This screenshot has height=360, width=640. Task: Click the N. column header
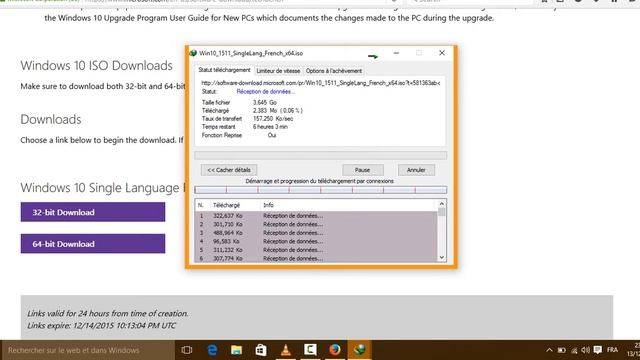pos(202,205)
